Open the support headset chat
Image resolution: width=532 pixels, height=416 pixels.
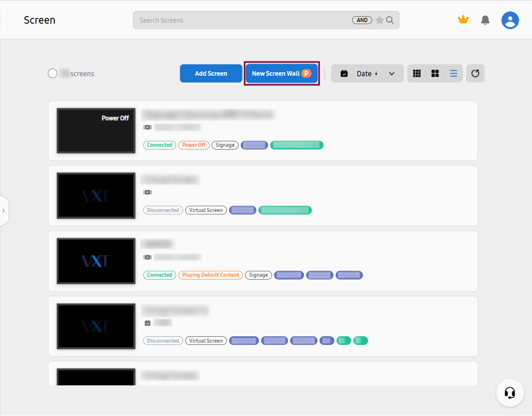pos(509,393)
